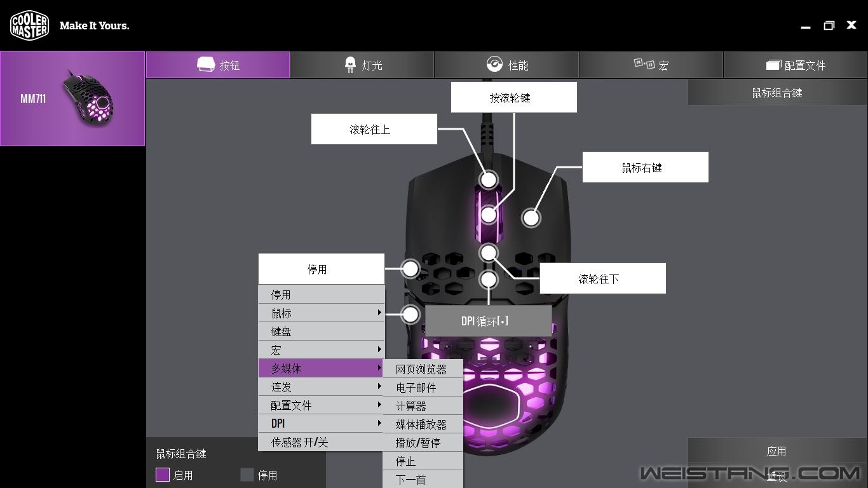This screenshot has width=868, height=488.
Task: Expand the 鼠标 submenu
Action: click(322, 313)
